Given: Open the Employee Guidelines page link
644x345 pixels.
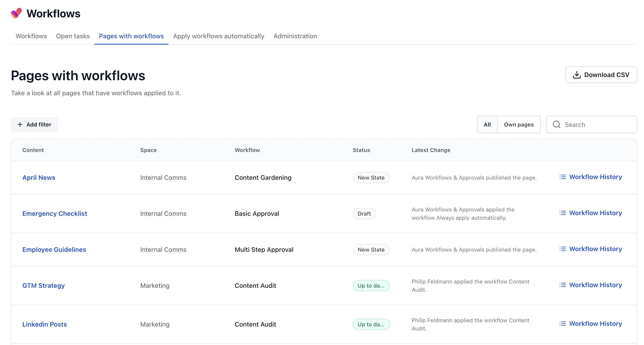Looking at the screenshot, I should point(54,250).
